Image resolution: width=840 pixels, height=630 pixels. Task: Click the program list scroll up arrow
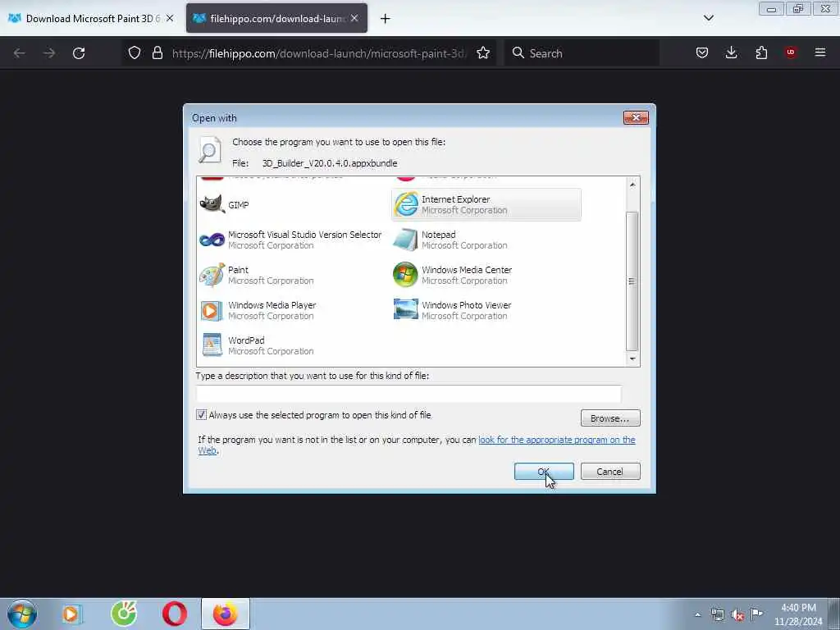(x=632, y=185)
